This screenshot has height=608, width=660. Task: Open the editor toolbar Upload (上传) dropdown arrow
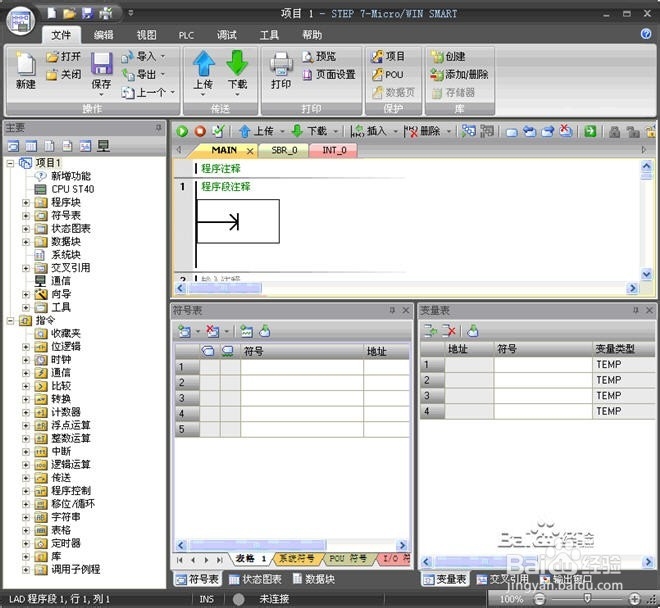(x=282, y=131)
